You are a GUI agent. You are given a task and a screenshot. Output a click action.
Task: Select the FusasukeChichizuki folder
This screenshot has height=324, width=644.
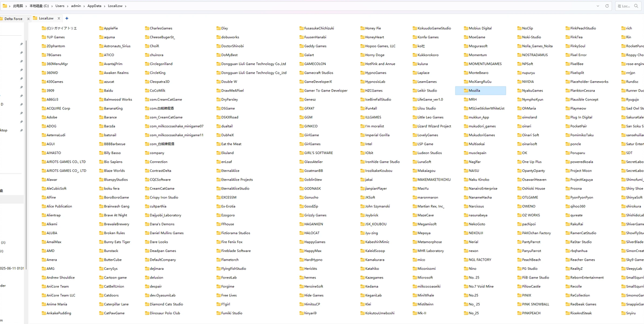pos(316,28)
